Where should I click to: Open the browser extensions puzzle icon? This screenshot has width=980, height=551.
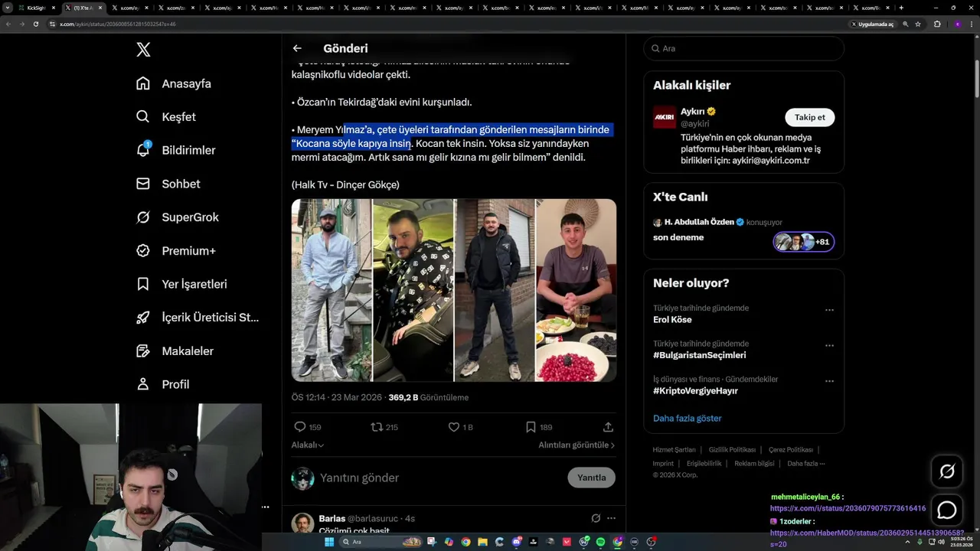tap(937, 24)
